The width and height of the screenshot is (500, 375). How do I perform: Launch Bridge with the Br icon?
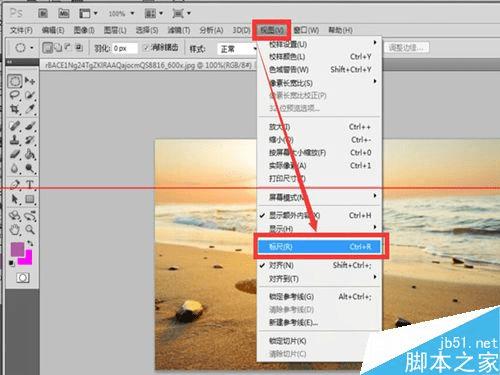[x=43, y=13]
